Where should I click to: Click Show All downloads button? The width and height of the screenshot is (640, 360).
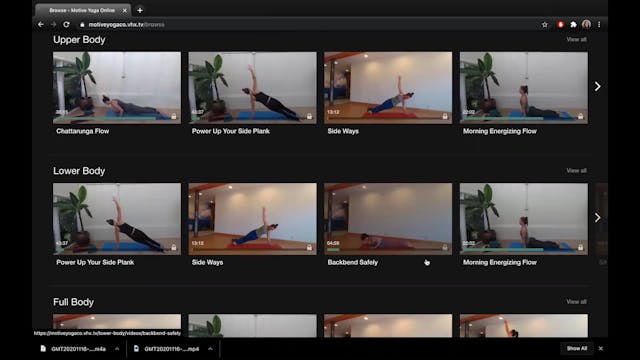[x=577, y=349]
